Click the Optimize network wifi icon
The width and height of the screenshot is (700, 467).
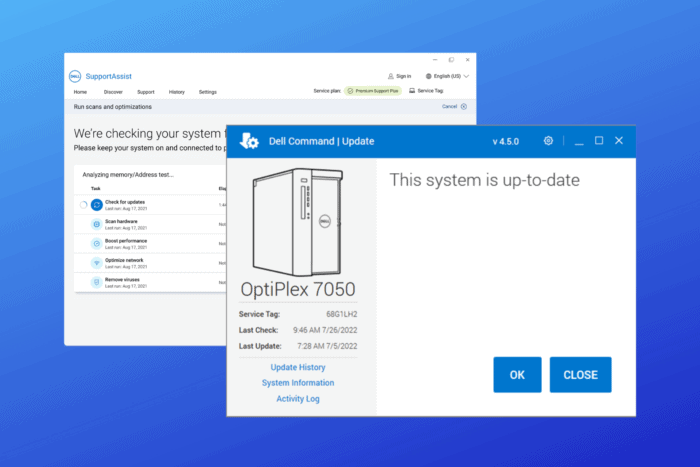click(96, 263)
